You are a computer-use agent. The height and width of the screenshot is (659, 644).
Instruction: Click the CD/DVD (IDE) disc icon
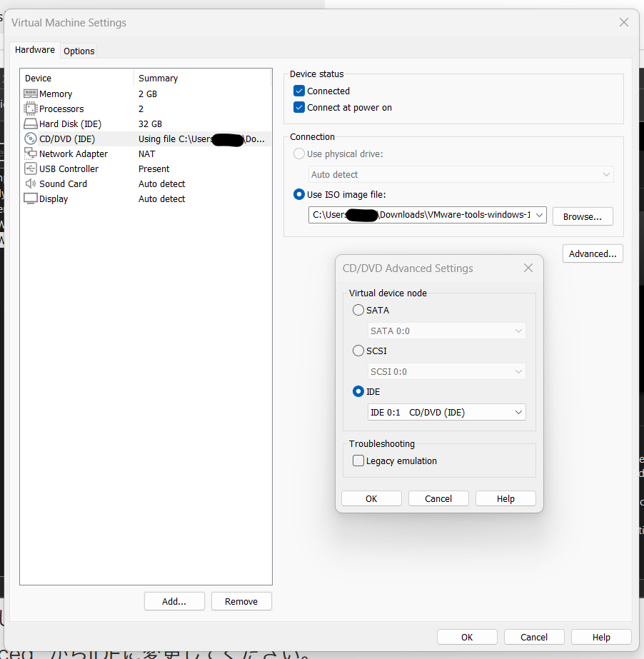coord(31,139)
